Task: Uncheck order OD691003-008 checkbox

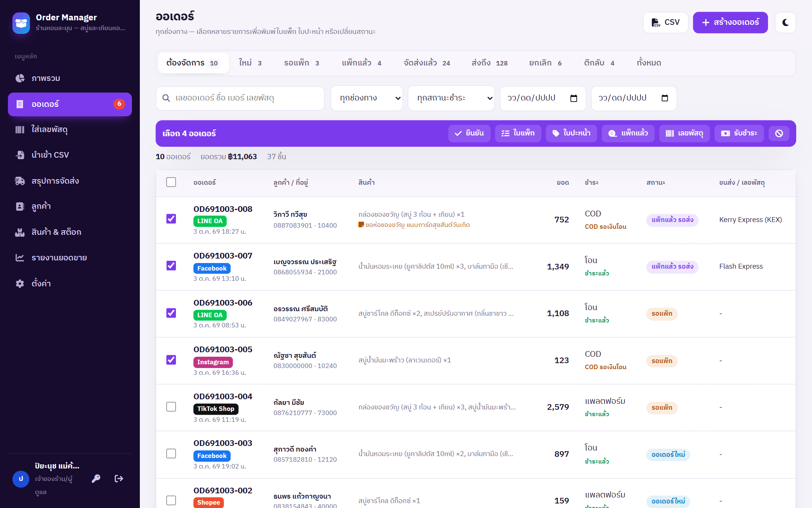Action: point(171,219)
